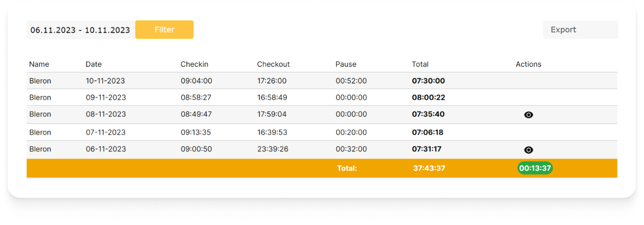Open the date range field 06.11.2023 - 10.11.2023
This screenshot has height=225, width=644.
pos(80,30)
